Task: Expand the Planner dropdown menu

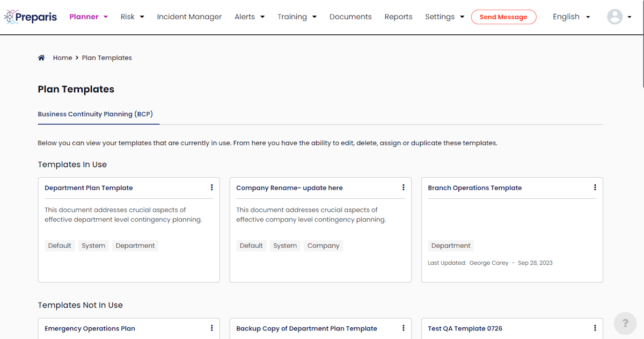Action: (89, 17)
